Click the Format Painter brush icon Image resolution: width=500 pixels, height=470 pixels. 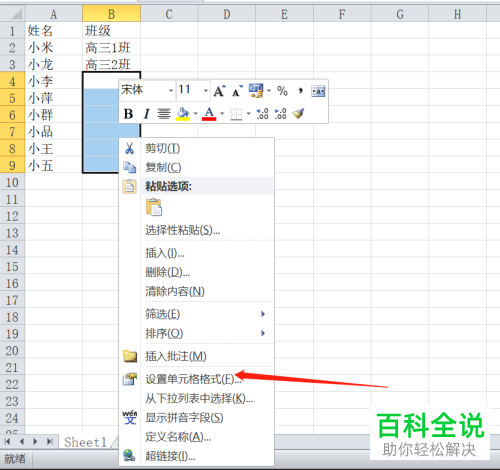click(x=298, y=114)
